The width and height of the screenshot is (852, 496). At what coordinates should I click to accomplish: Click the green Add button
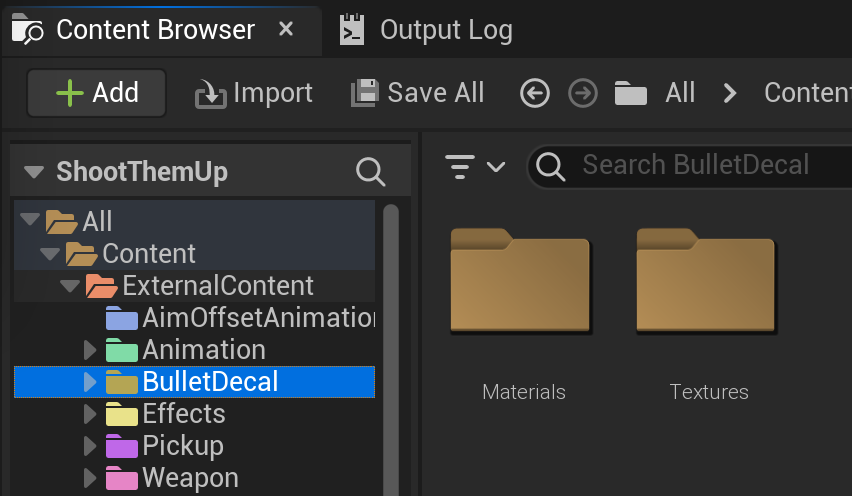click(97, 93)
